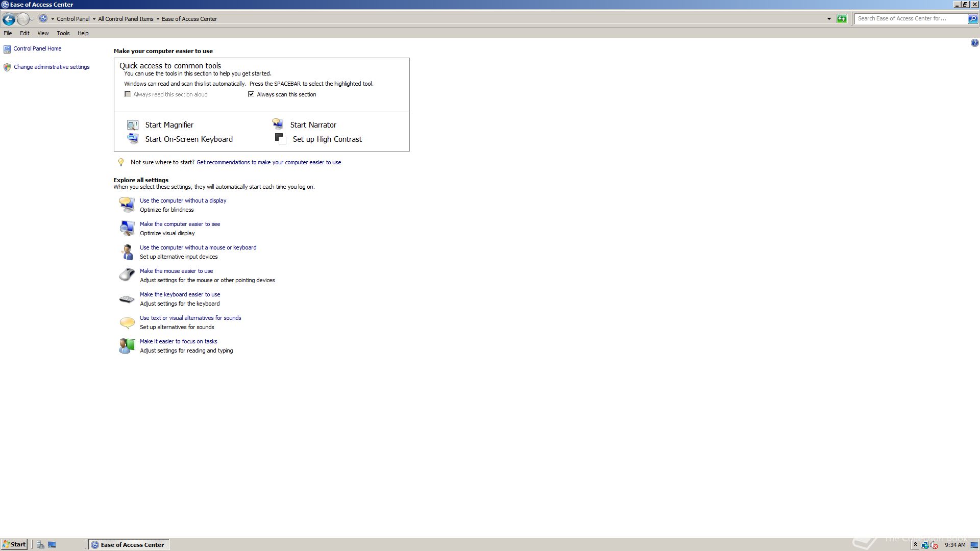Open Make the computer easier to see
This screenshot has width=980, height=551.
tap(180, 224)
